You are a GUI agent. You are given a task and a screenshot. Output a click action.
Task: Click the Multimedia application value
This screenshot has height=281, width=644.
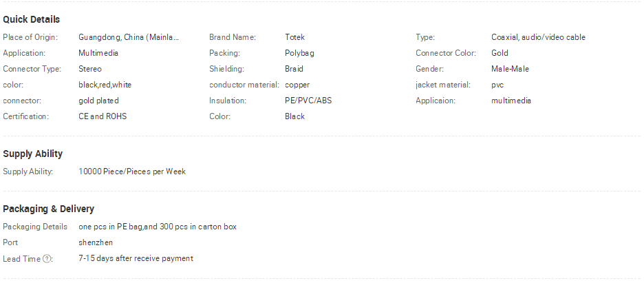click(98, 53)
